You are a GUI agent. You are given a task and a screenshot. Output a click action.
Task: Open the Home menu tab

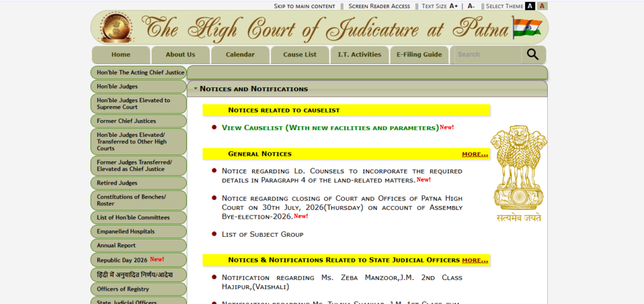click(x=121, y=55)
